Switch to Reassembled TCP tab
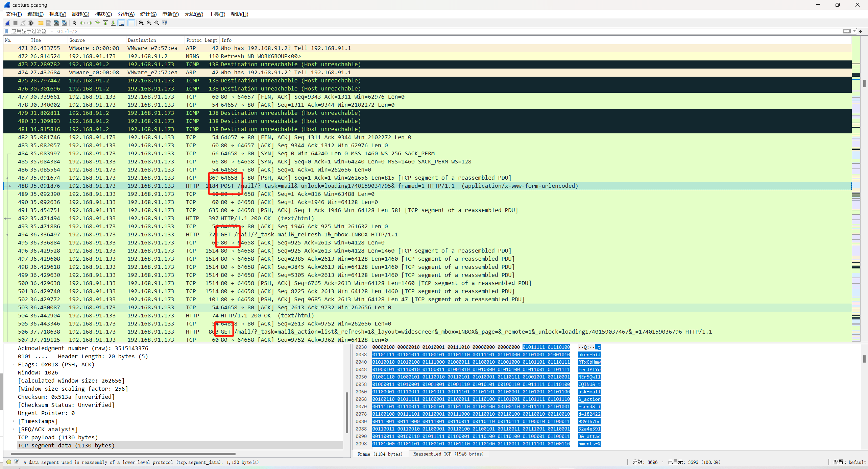Image resolution: width=868 pixels, height=469 pixels. (448, 454)
